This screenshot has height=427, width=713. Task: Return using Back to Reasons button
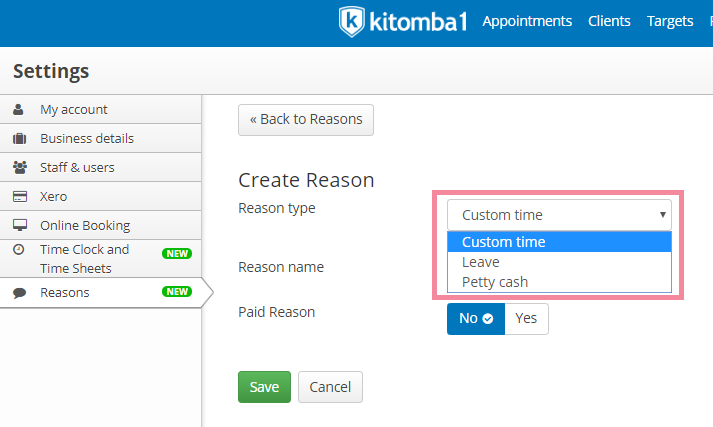tap(306, 120)
